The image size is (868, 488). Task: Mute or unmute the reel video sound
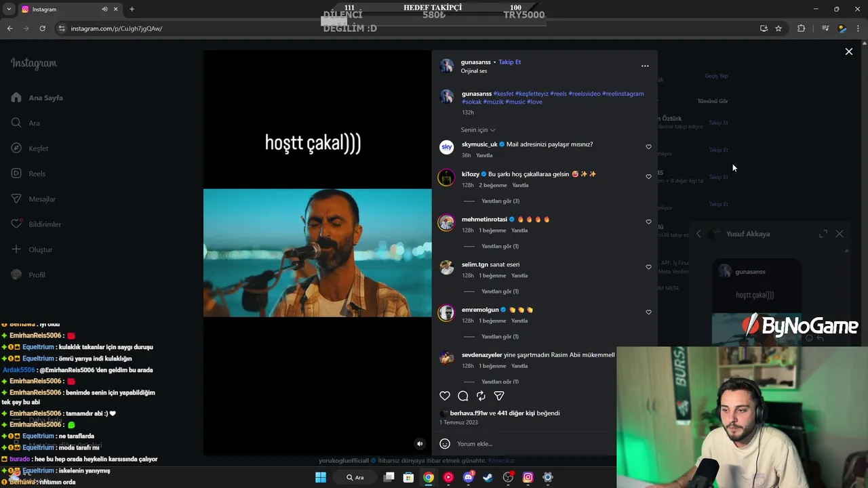(x=420, y=444)
